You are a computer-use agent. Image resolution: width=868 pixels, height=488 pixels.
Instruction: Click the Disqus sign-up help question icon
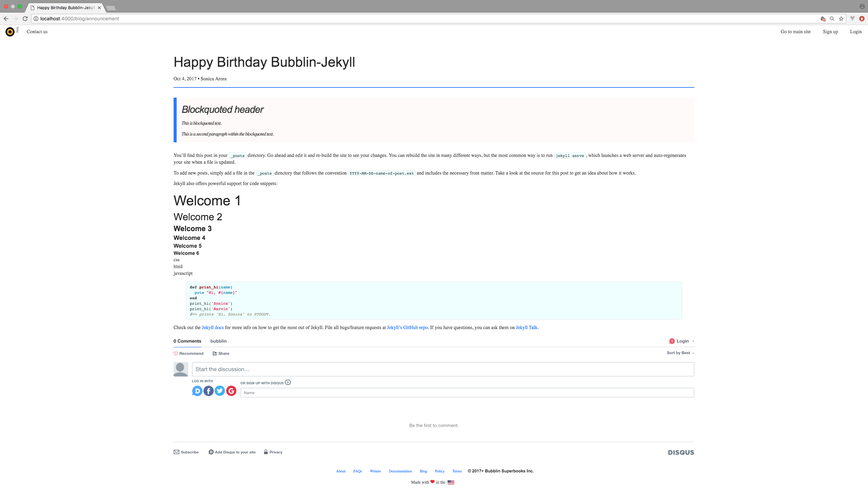[x=288, y=383]
